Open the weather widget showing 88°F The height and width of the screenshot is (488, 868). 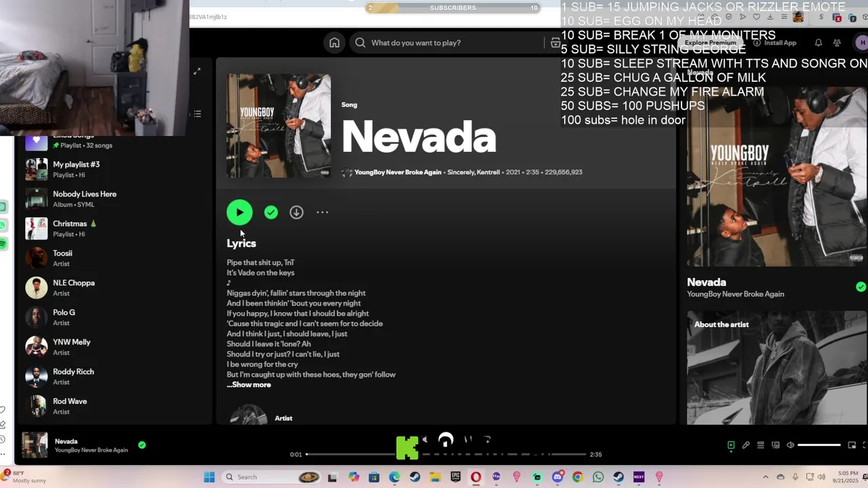coord(24,477)
